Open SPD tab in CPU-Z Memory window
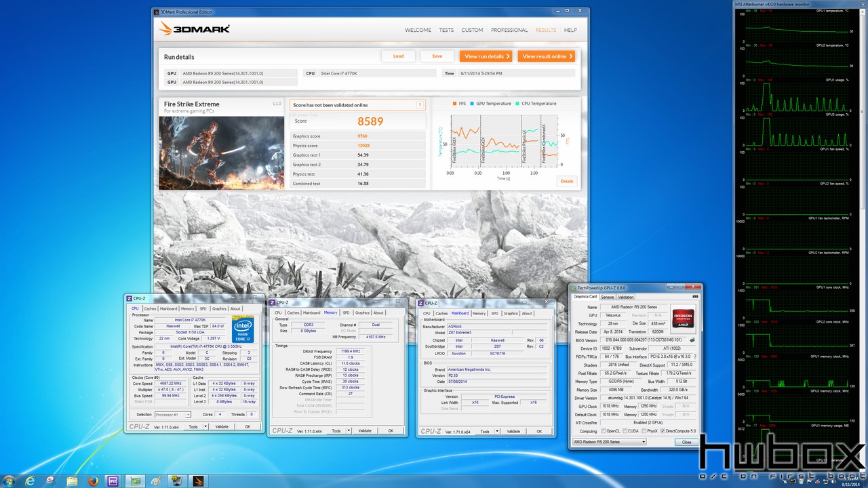The width and height of the screenshot is (868, 488). (346, 312)
